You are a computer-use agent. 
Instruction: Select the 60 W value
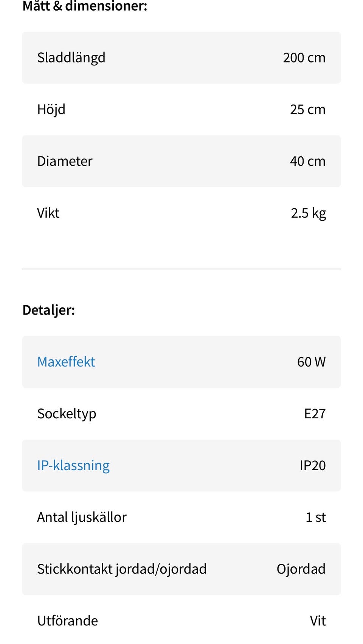pos(311,362)
